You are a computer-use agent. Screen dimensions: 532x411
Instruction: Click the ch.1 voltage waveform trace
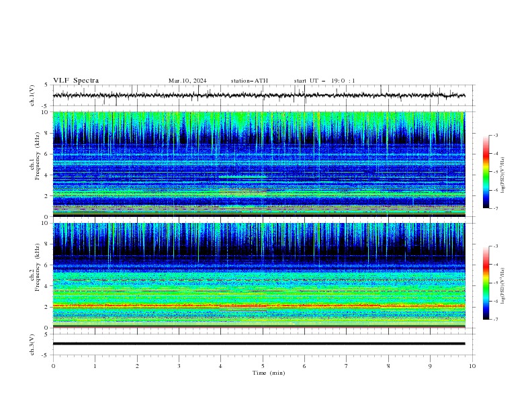click(259, 95)
